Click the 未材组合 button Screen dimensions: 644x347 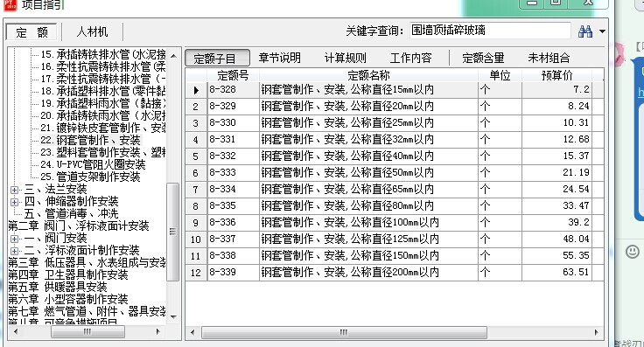[549, 58]
